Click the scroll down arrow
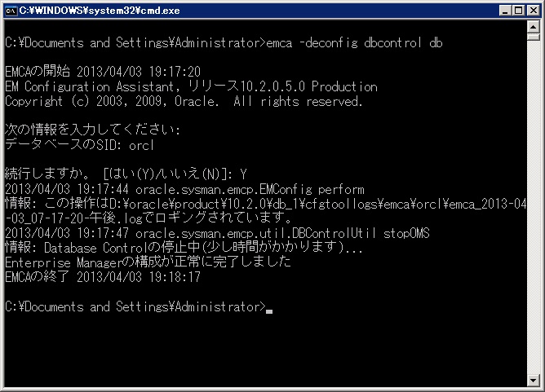 (534, 381)
